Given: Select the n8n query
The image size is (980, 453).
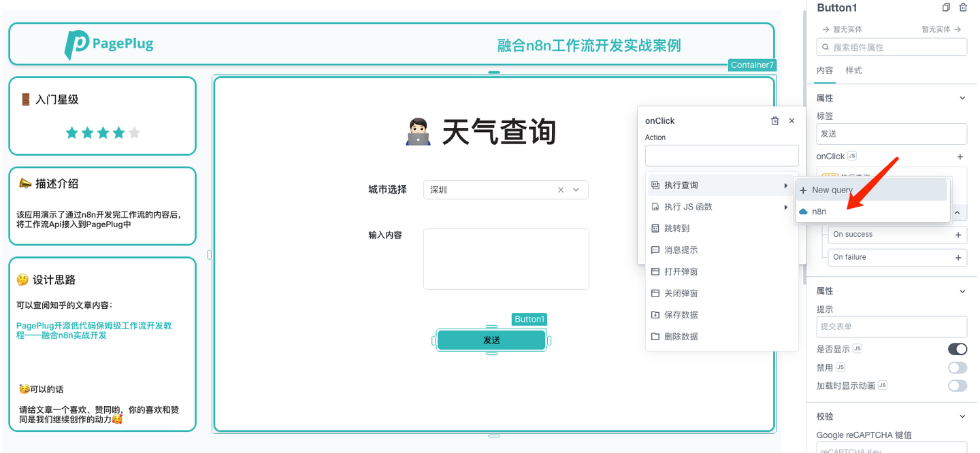Looking at the screenshot, I should click(872, 212).
